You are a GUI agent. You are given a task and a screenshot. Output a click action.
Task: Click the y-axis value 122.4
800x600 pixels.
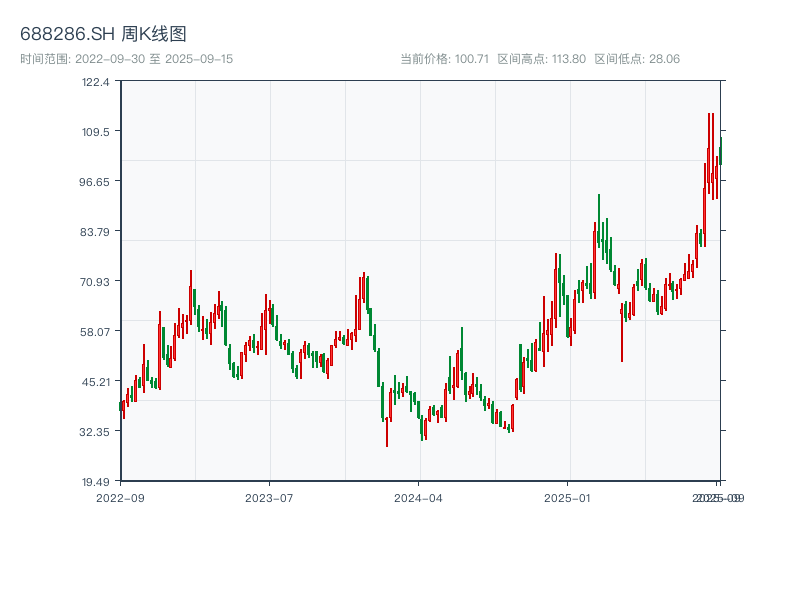point(95,82)
